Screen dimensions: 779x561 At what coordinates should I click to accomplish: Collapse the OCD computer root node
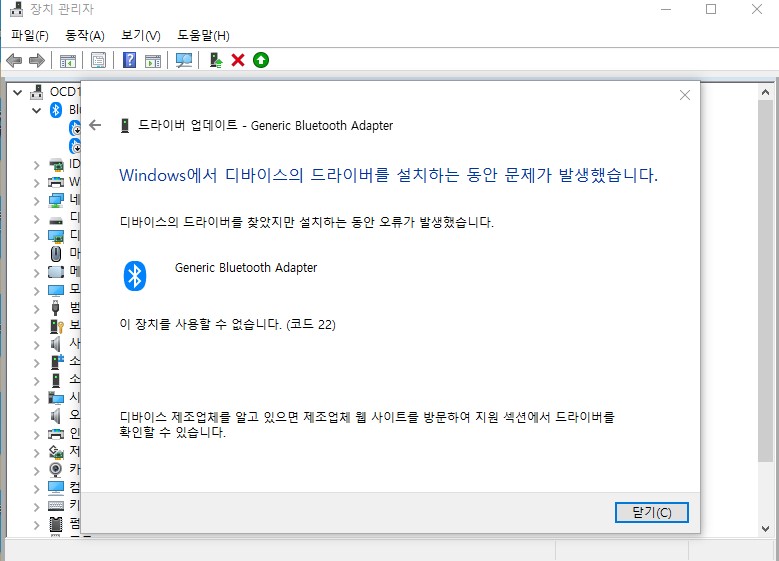[18, 92]
